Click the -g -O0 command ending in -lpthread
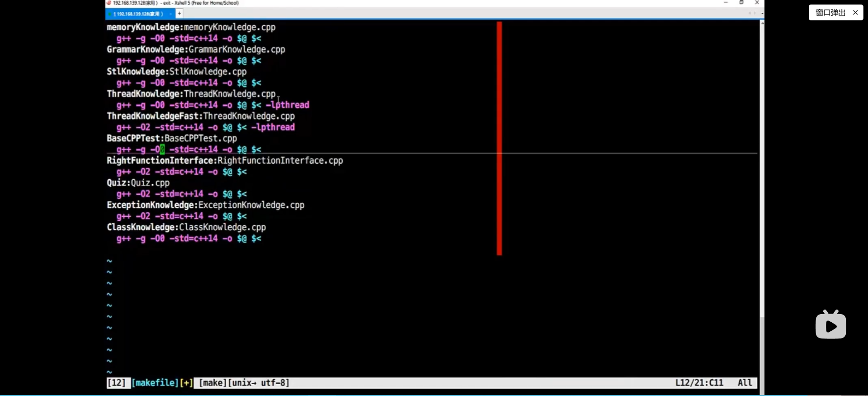 pos(213,105)
